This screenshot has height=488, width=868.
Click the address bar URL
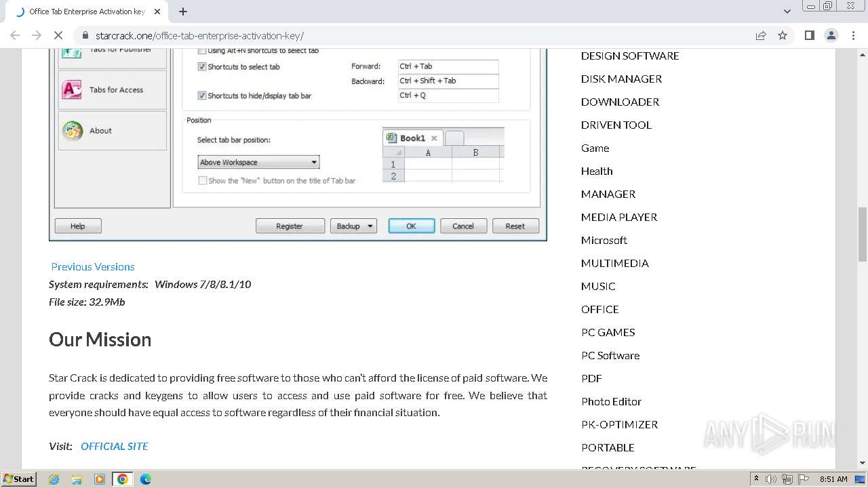coord(199,35)
